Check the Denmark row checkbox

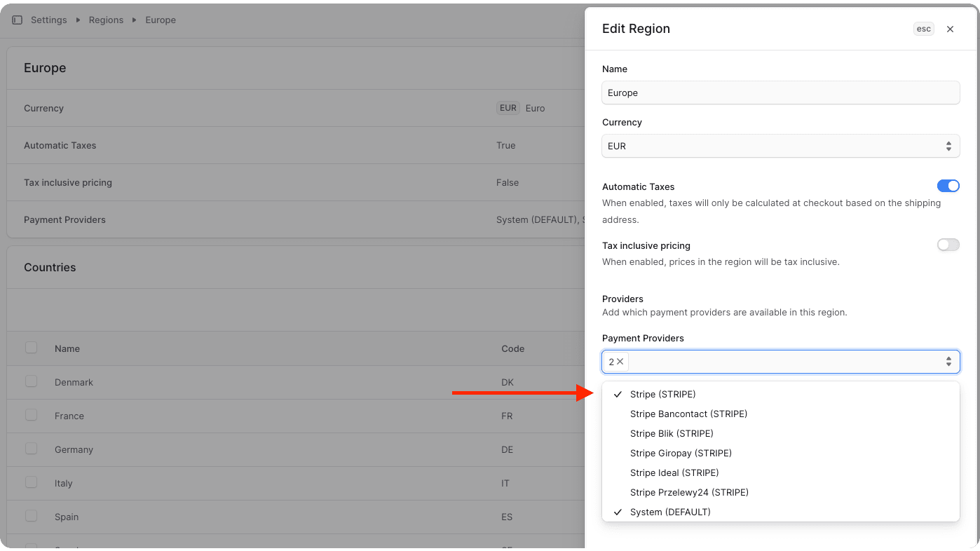click(x=31, y=381)
